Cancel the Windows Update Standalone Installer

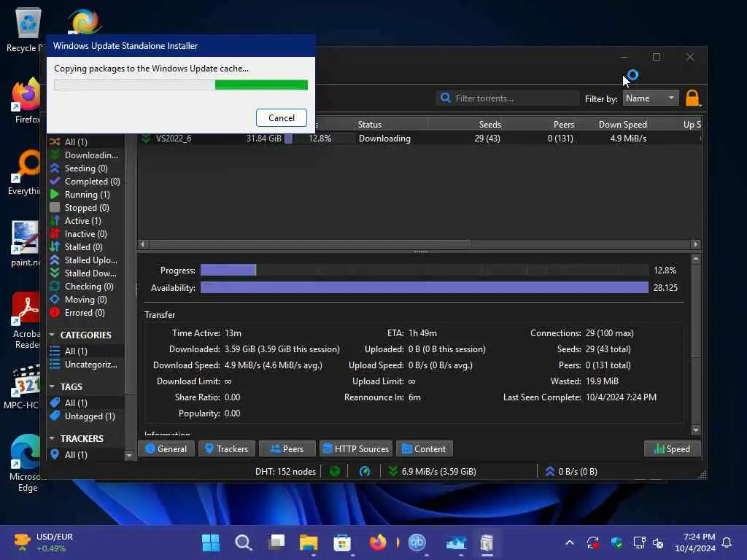(x=281, y=117)
